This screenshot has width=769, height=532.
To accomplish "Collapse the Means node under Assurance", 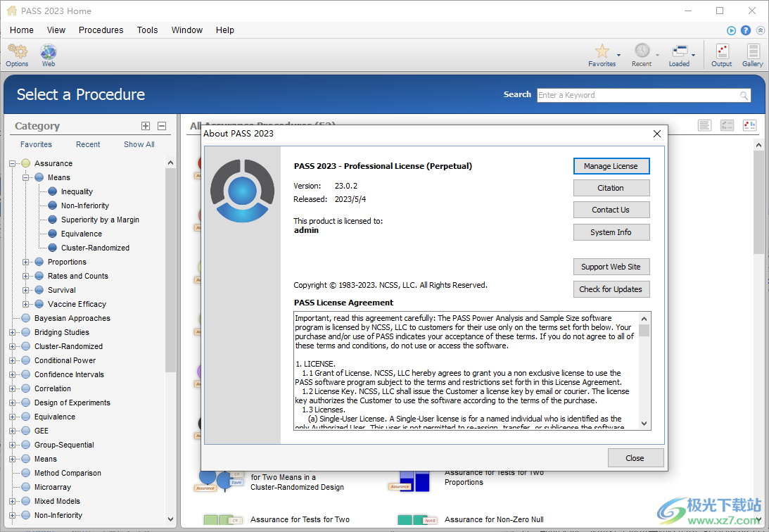I will (25, 177).
